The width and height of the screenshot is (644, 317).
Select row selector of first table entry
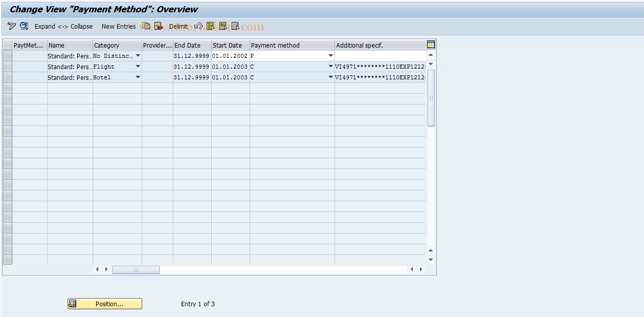pyautogui.click(x=8, y=56)
